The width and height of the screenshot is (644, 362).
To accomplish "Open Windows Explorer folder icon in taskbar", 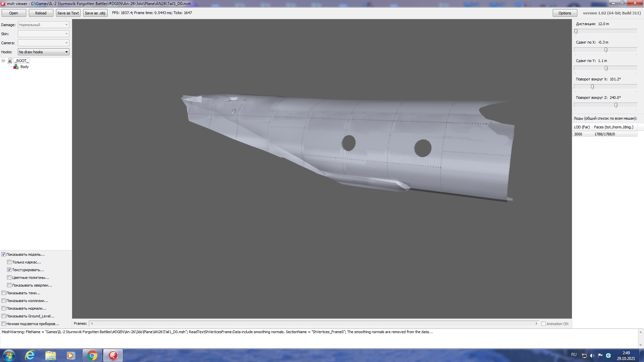I will click(x=51, y=355).
